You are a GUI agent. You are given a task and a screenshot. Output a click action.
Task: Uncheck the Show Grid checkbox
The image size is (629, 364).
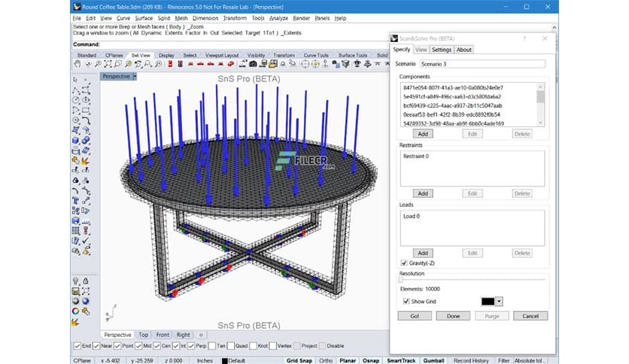406,301
